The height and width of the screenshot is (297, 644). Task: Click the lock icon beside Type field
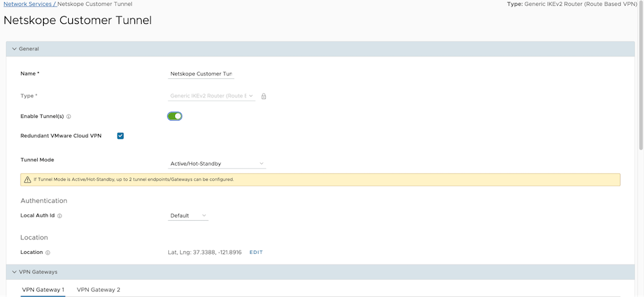coord(264,96)
